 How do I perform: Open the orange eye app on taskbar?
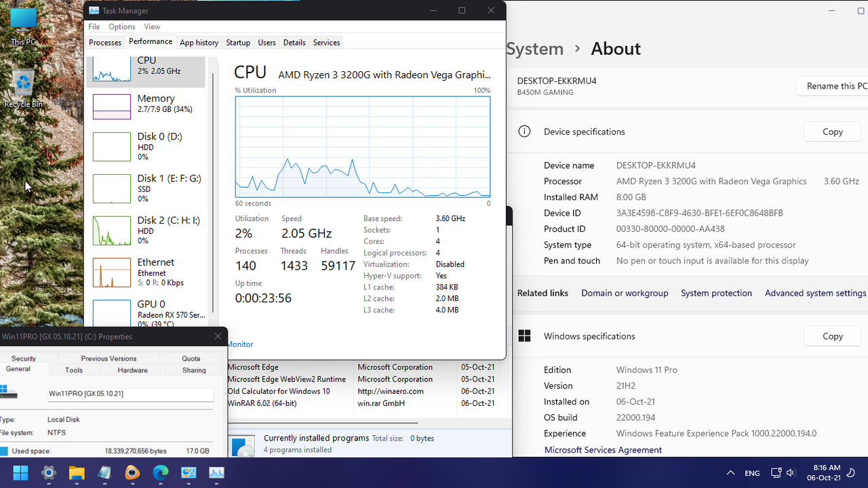coord(132,472)
